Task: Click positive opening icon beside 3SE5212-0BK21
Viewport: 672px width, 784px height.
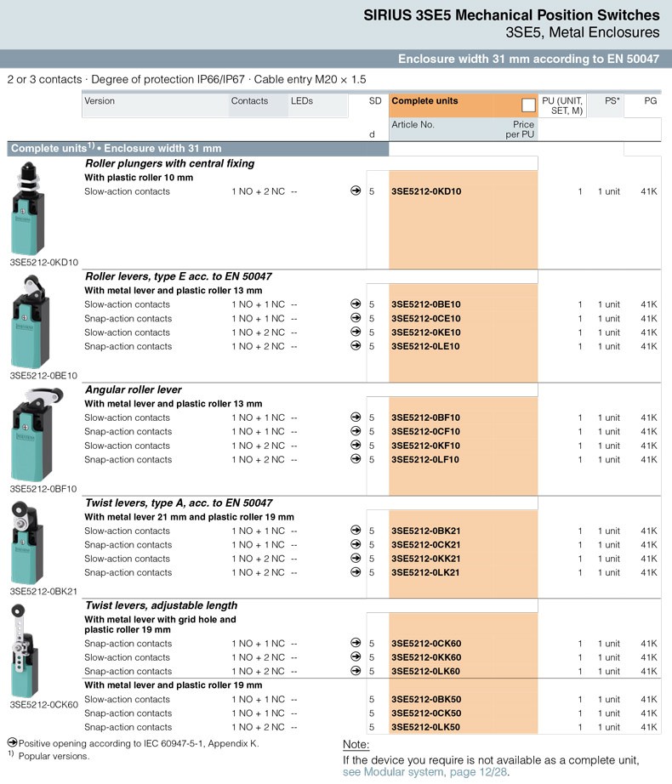Action: pyautogui.click(x=356, y=531)
